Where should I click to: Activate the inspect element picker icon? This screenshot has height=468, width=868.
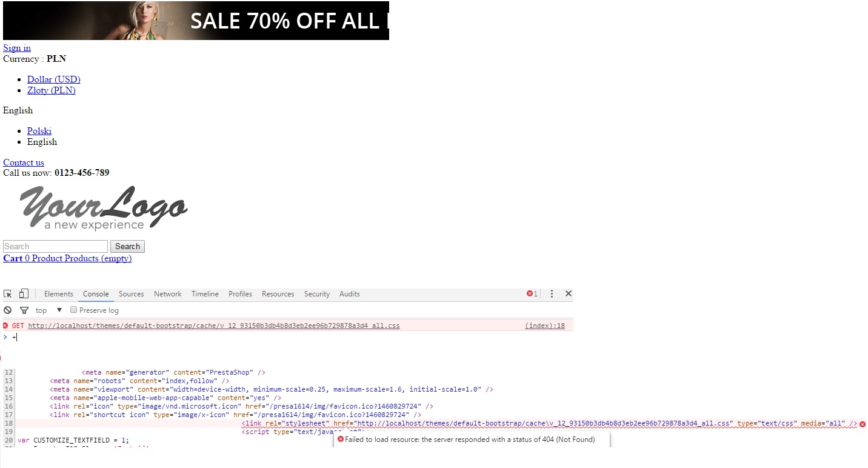(8, 294)
